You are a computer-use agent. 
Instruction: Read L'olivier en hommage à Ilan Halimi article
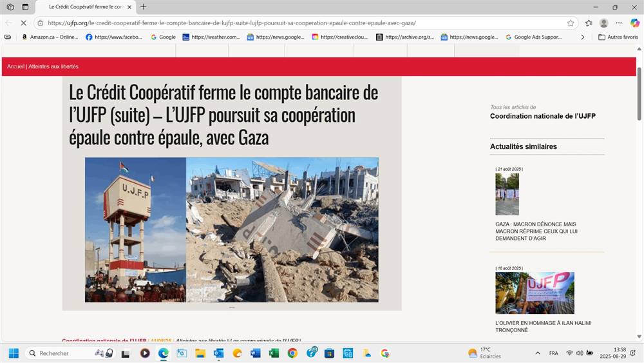[544, 326]
